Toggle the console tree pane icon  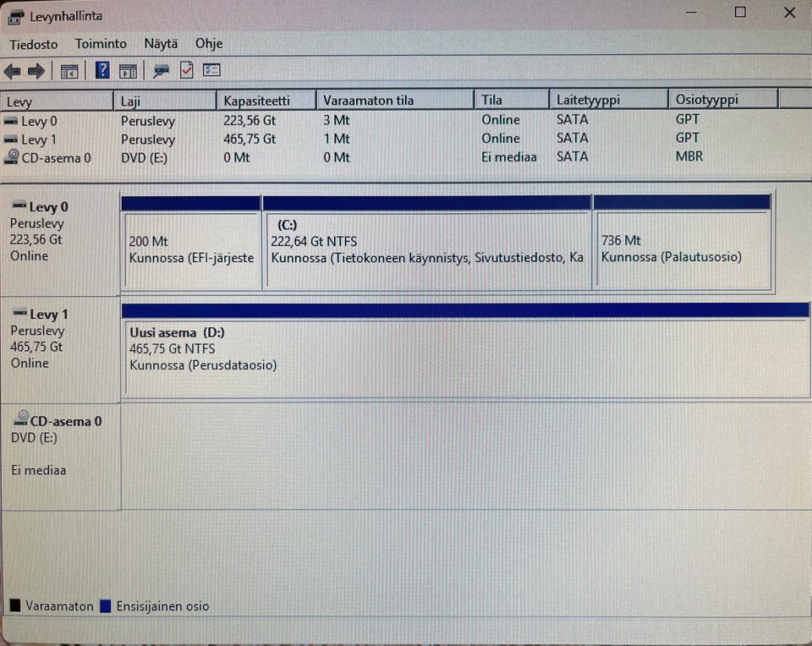click(69, 71)
